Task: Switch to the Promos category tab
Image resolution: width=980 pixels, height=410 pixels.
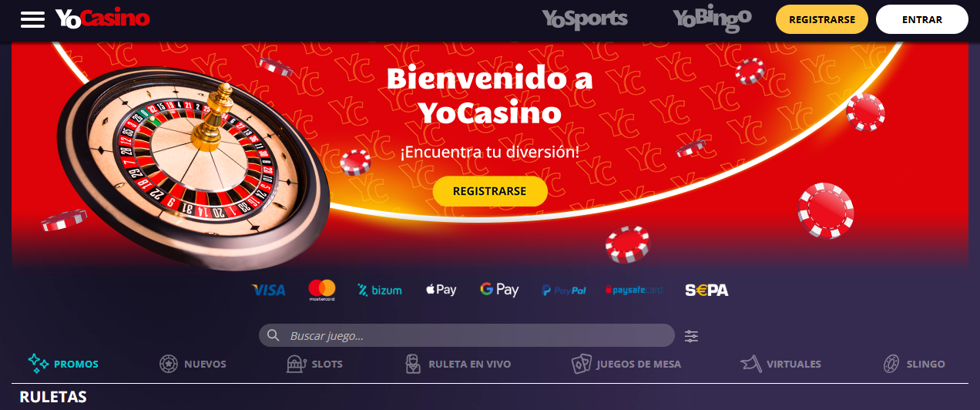Action: [63, 364]
